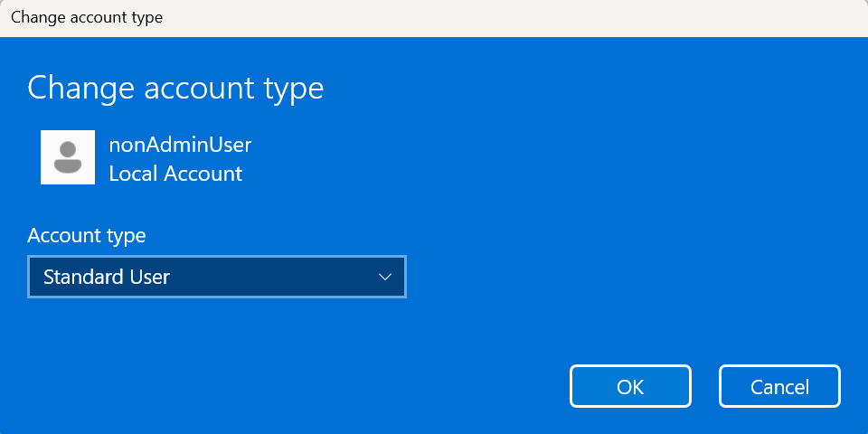
Task: Confirm the change with OK
Action: click(630, 387)
